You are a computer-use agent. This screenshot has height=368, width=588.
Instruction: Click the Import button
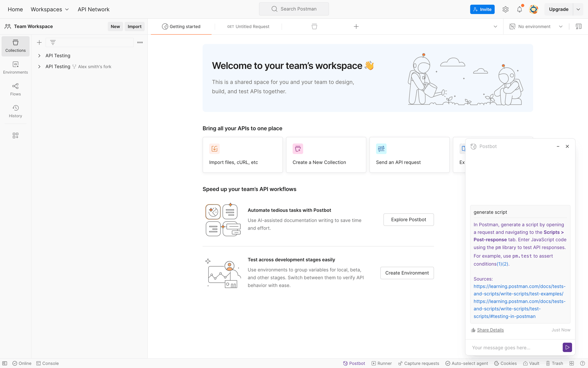click(x=134, y=26)
